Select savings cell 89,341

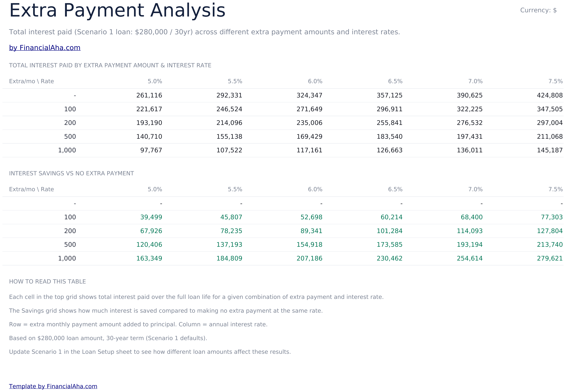point(311,231)
